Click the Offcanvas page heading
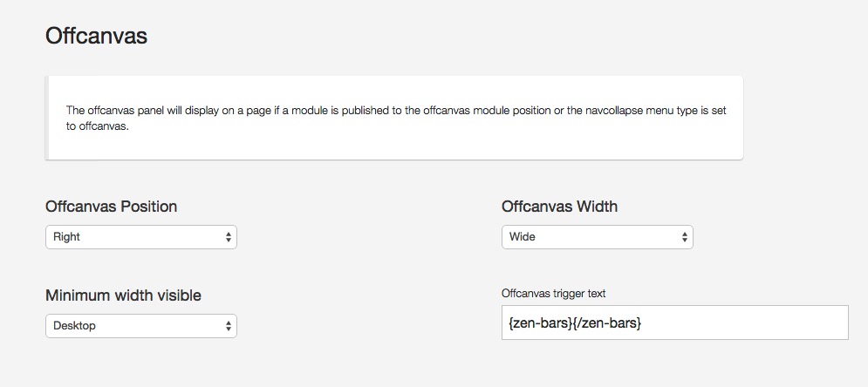The image size is (868, 387). click(x=96, y=36)
